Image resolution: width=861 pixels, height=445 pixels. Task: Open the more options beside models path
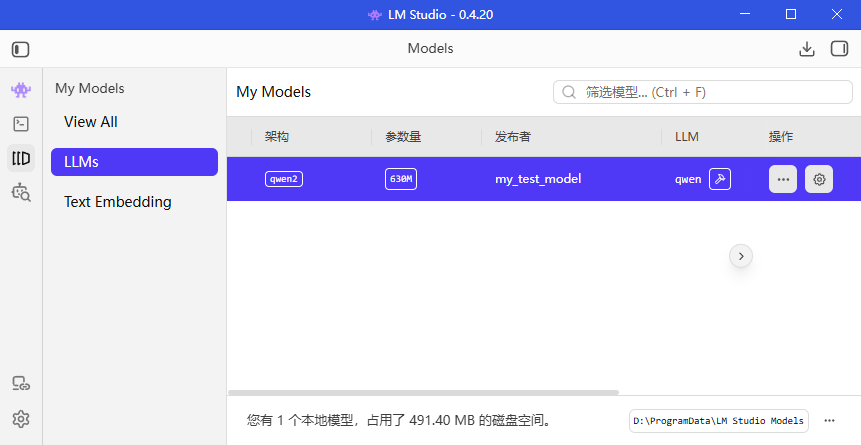coord(829,421)
